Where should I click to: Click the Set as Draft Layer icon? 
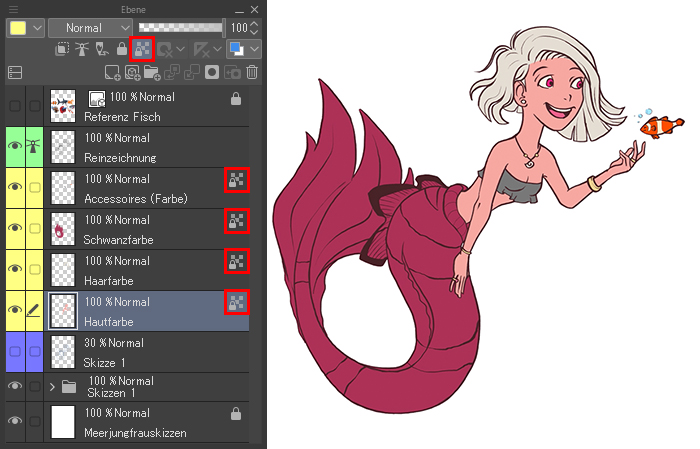click(102, 49)
